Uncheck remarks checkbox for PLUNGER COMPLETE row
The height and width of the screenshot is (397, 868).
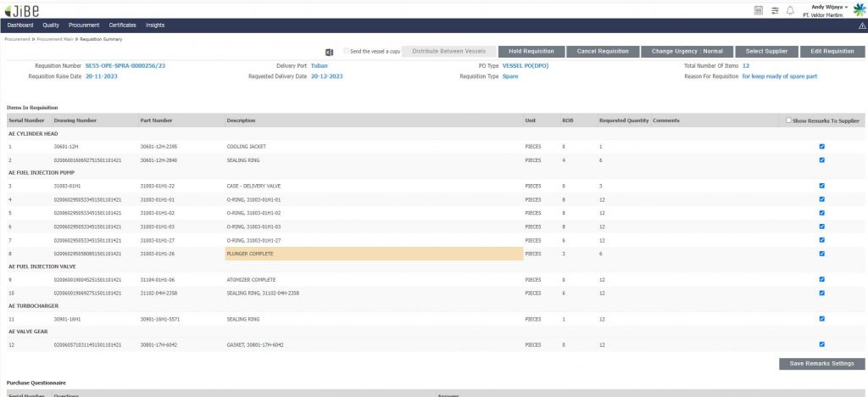pos(821,253)
